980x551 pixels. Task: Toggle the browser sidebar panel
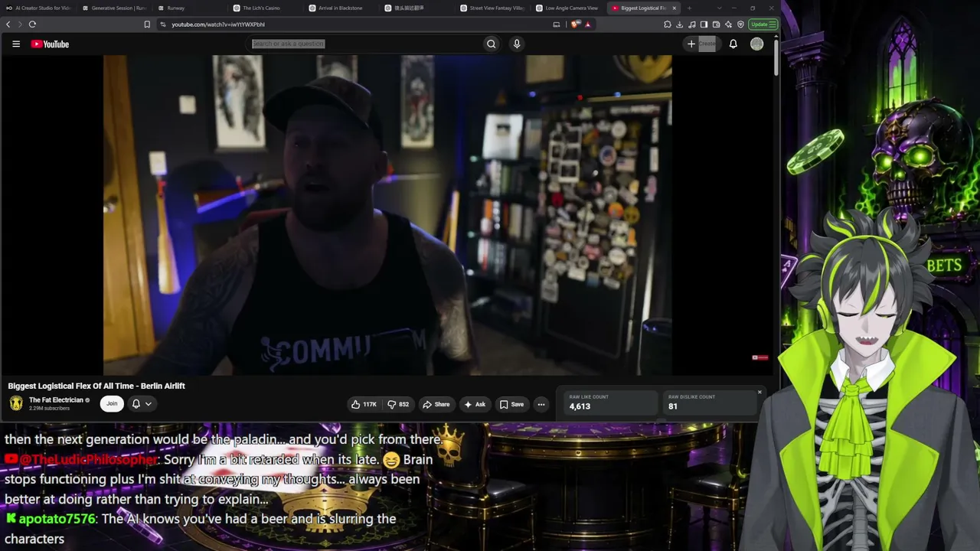click(704, 24)
